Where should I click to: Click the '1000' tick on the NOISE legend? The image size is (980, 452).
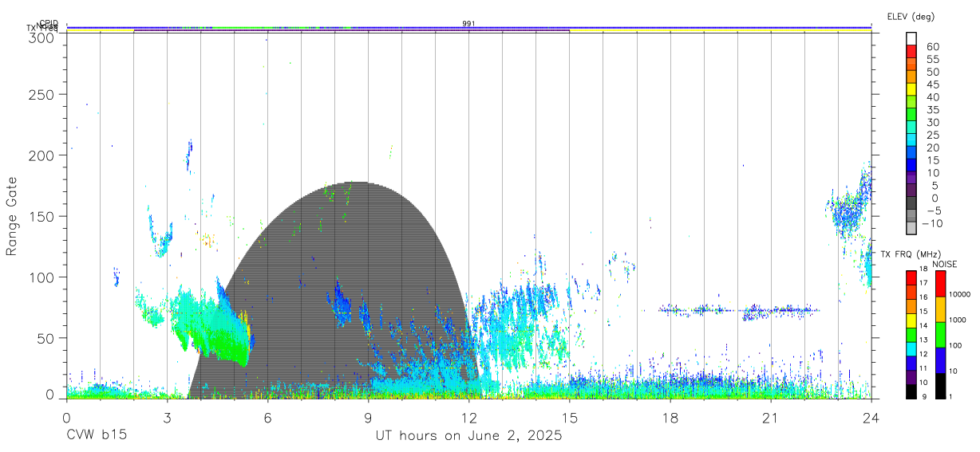click(959, 320)
